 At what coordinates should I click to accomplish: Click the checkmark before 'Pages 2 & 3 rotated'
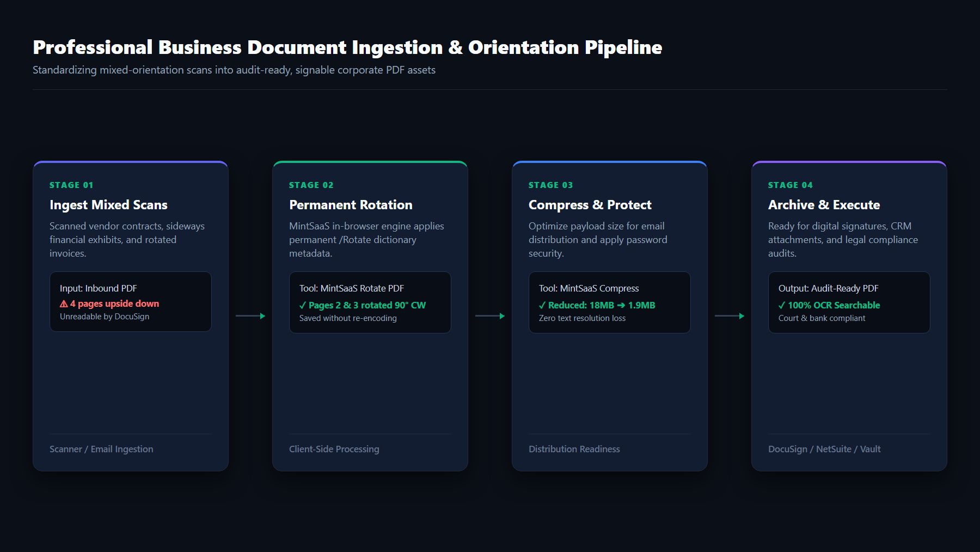(303, 305)
